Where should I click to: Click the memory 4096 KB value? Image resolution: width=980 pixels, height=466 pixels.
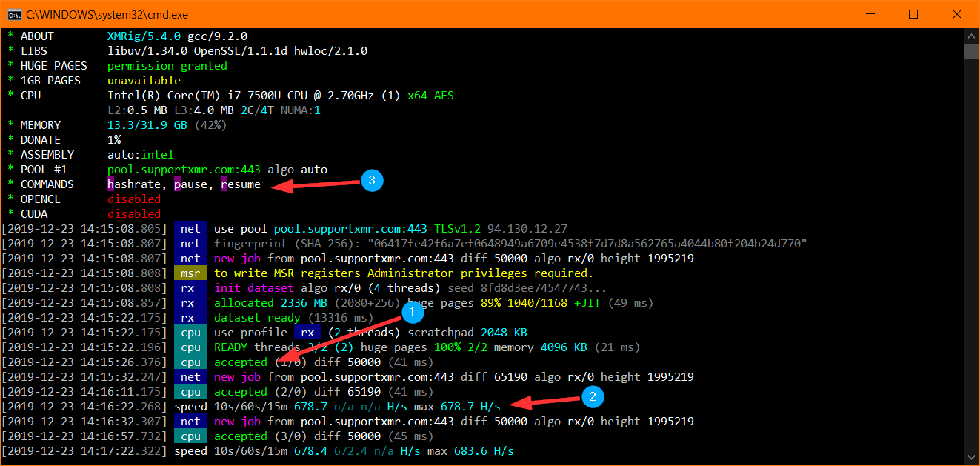[x=564, y=347]
